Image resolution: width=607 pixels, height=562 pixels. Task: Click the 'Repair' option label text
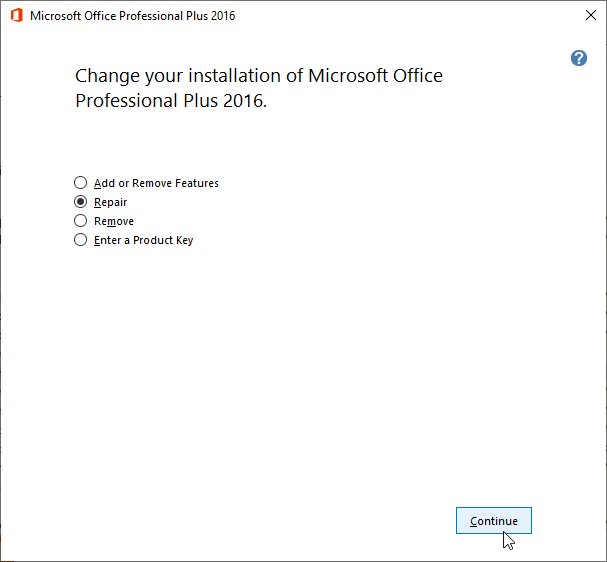pyautogui.click(x=110, y=202)
